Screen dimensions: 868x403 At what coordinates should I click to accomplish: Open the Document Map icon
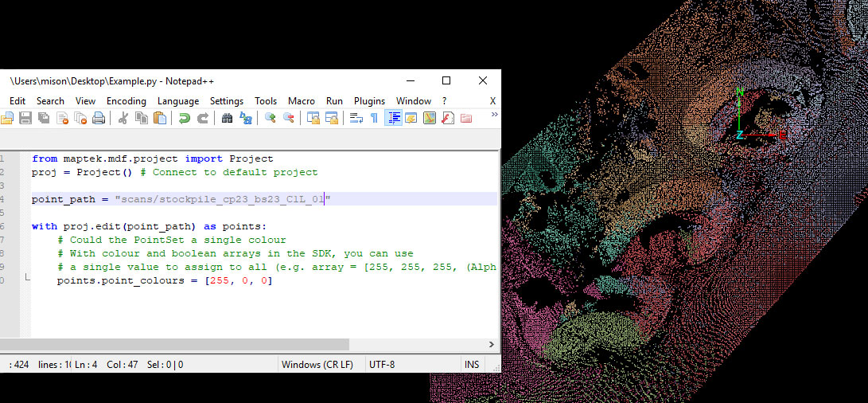click(430, 118)
